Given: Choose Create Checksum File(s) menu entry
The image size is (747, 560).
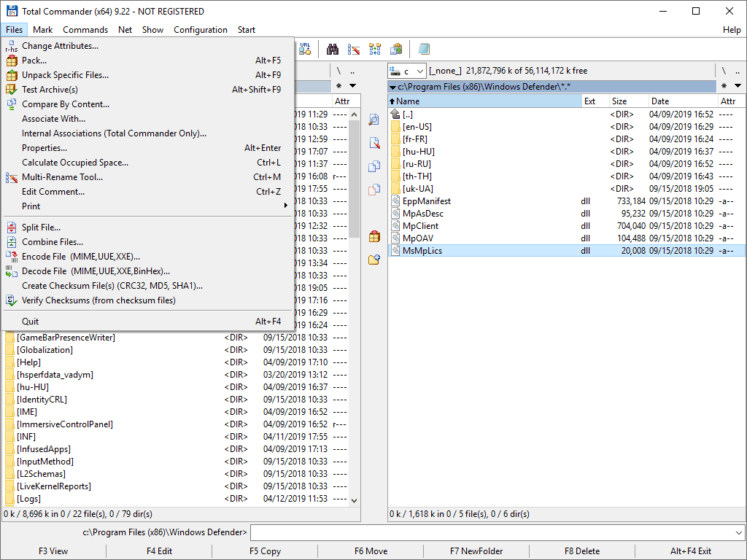Looking at the screenshot, I should tap(147, 286).
